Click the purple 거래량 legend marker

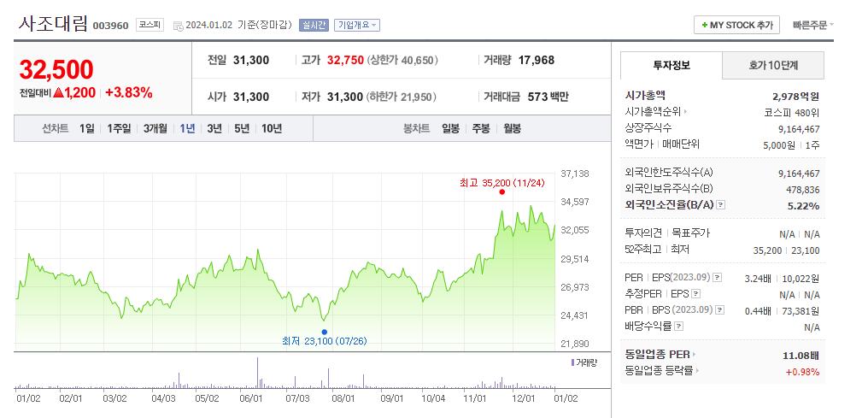(572, 362)
